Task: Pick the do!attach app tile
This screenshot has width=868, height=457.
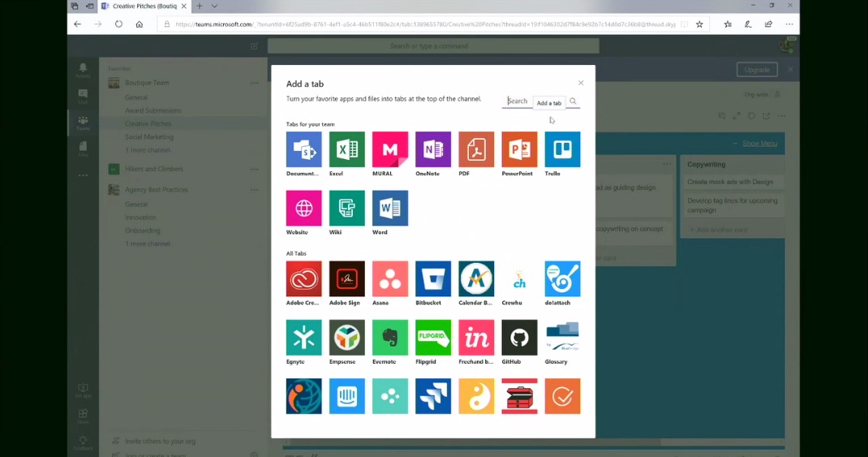Action: pyautogui.click(x=562, y=278)
